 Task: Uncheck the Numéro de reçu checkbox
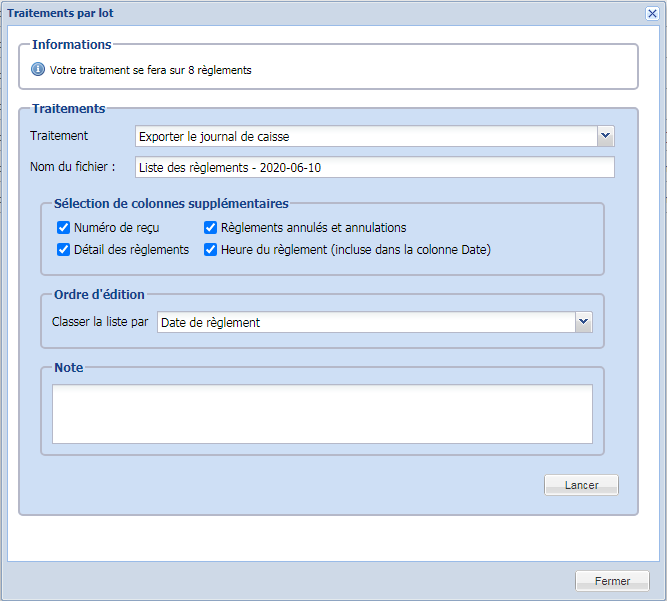(63, 228)
